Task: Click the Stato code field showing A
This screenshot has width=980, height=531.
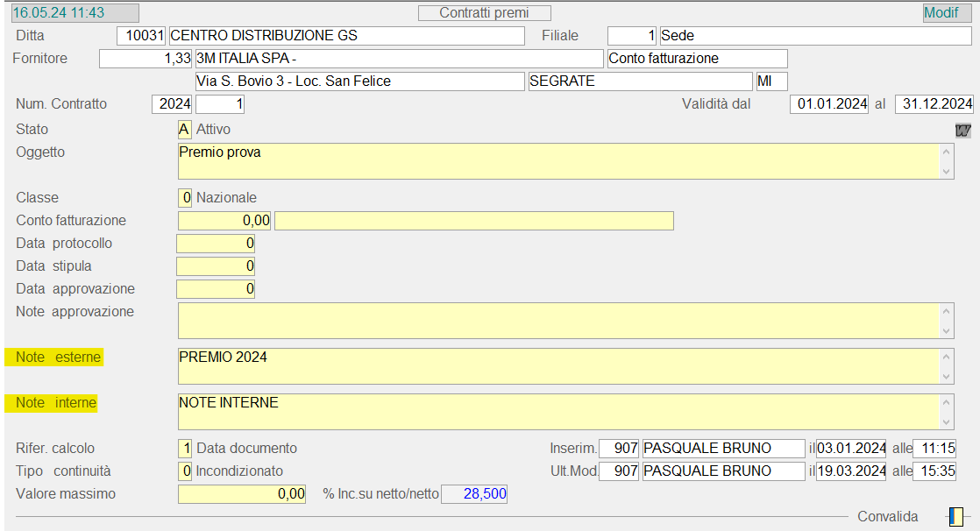Action: tap(184, 129)
